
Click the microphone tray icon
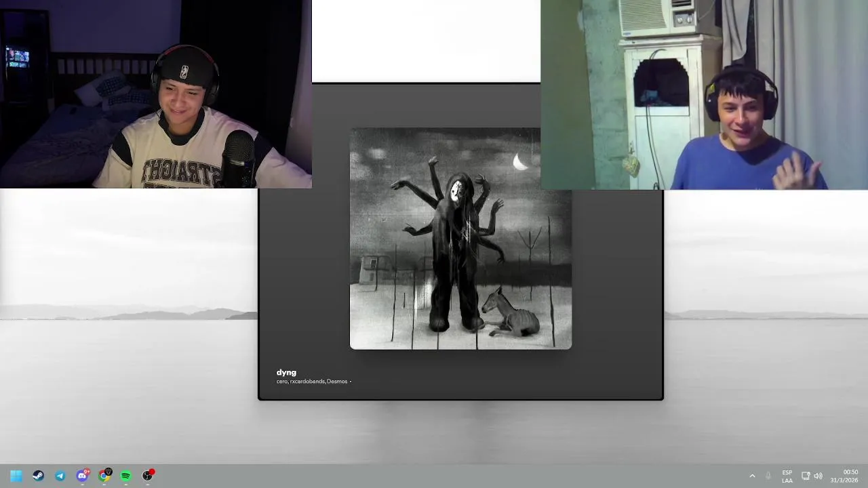(768, 476)
